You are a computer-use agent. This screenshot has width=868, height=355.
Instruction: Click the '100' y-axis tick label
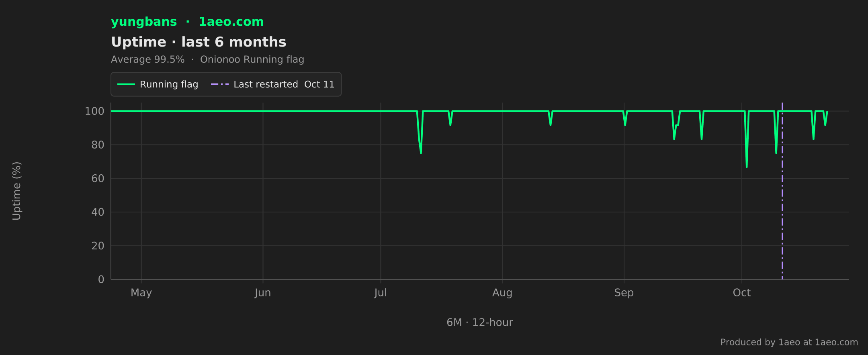(x=94, y=111)
